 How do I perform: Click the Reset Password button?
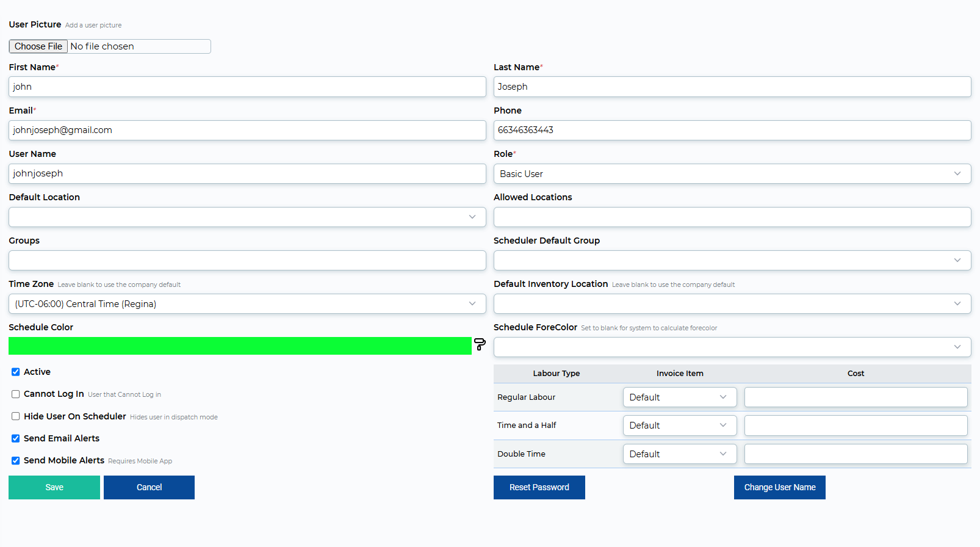tap(539, 488)
